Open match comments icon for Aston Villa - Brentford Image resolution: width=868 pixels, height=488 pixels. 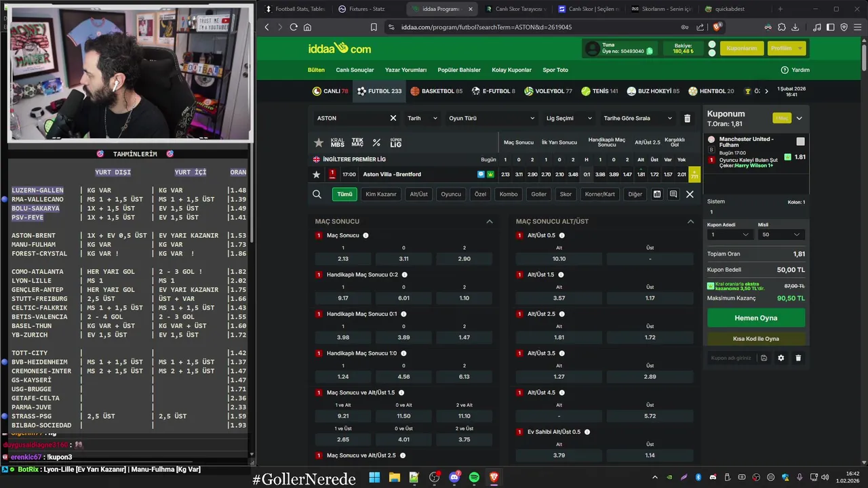pyautogui.click(x=481, y=174)
